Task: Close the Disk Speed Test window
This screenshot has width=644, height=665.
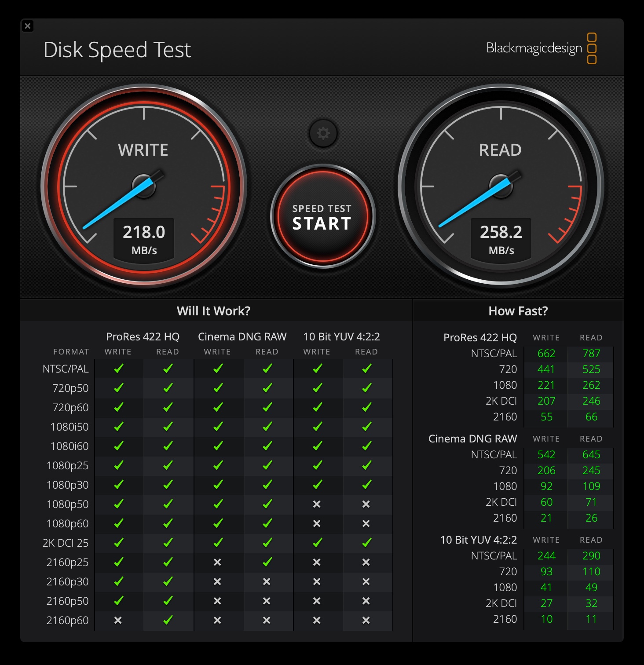Action: (28, 26)
